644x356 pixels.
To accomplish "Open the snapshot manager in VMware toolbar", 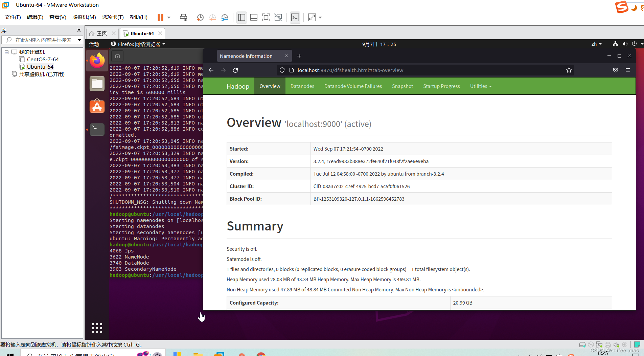I will click(x=225, y=17).
